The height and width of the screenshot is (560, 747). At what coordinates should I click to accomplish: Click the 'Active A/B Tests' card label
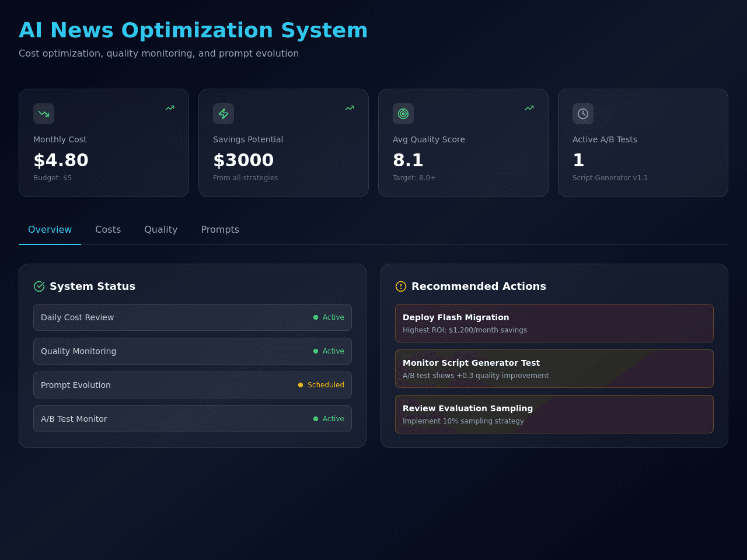pyautogui.click(x=605, y=139)
